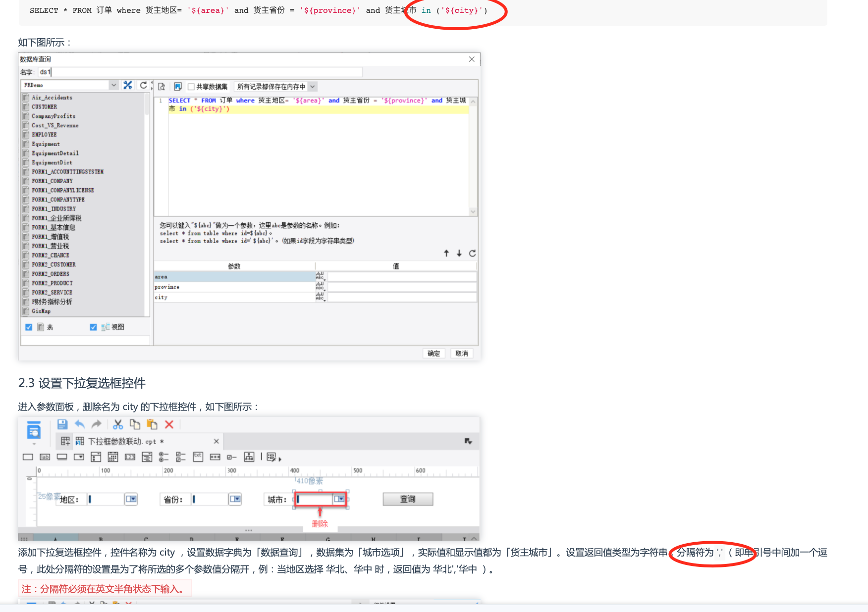
Task: Refresh the parameter list
Action: pyautogui.click(x=472, y=254)
